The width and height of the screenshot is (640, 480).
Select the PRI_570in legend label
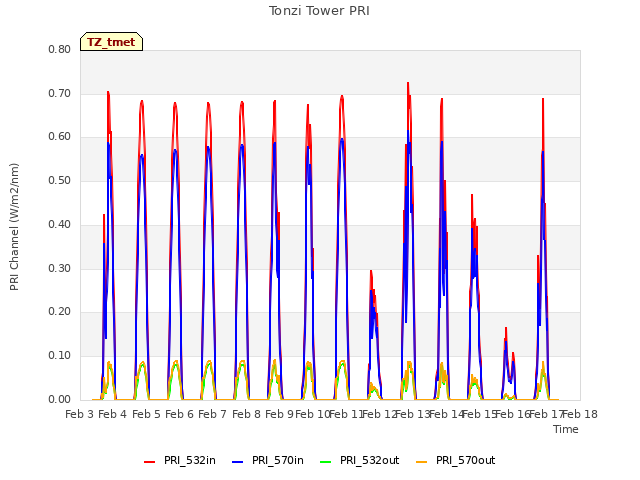coord(278,460)
